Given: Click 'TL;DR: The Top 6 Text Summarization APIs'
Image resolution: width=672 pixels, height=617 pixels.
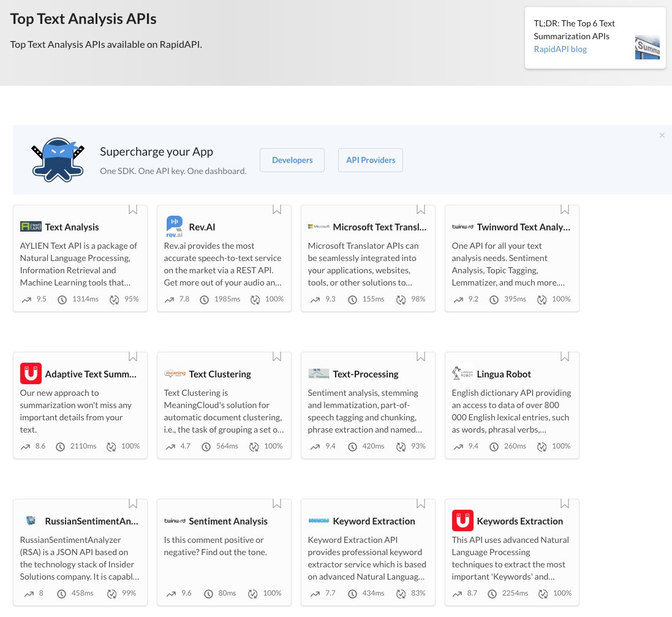Looking at the screenshot, I should click(574, 29).
